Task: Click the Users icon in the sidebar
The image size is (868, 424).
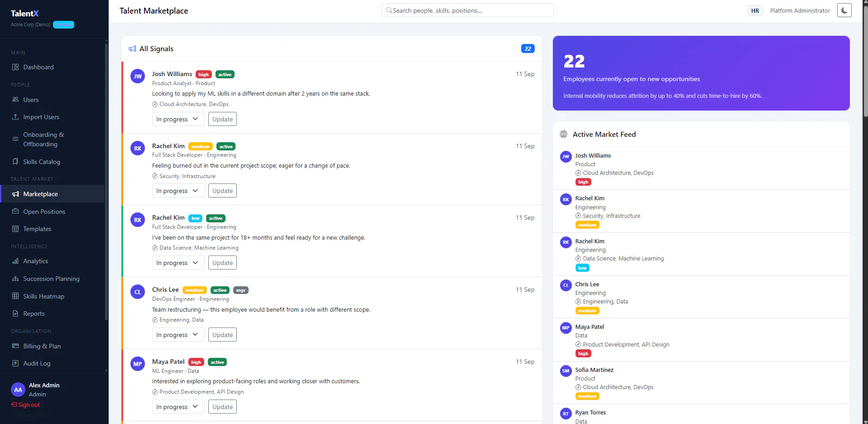Action: (x=15, y=100)
